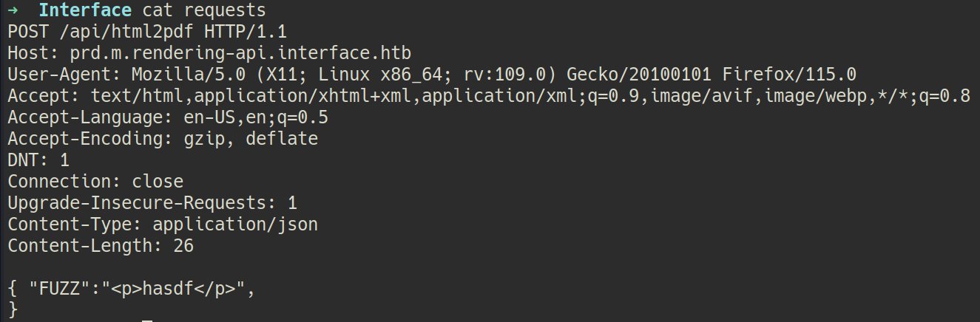Screen dimensions: 980x322
Task: Click the green prompt arrow
Action: 13,11
